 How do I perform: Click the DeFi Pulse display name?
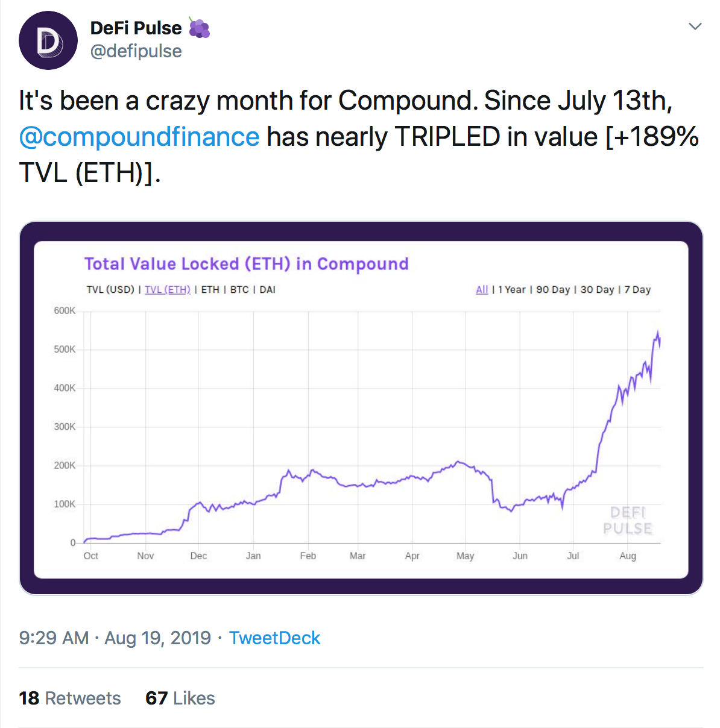(x=136, y=28)
